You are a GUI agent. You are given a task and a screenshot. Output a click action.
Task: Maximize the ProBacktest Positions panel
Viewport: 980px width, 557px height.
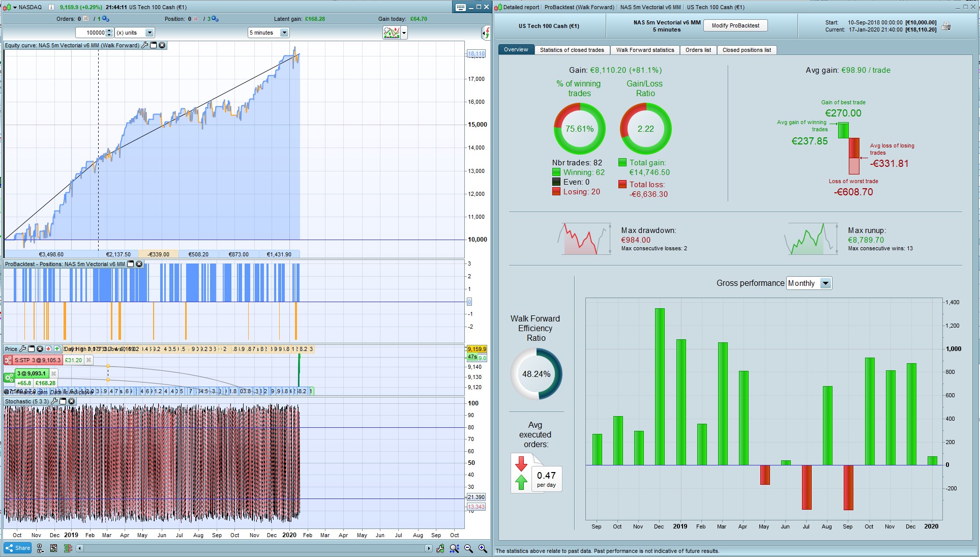point(130,264)
